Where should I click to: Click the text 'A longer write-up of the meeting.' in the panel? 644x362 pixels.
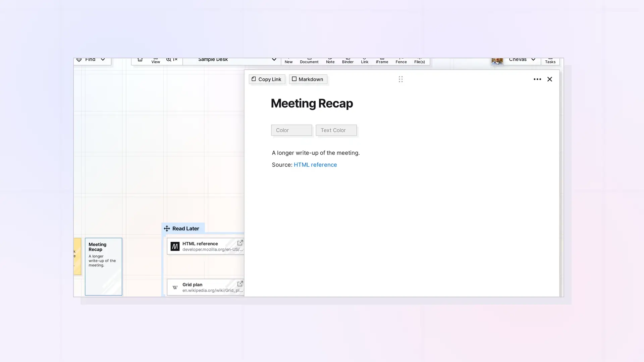pyautogui.click(x=316, y=153)
